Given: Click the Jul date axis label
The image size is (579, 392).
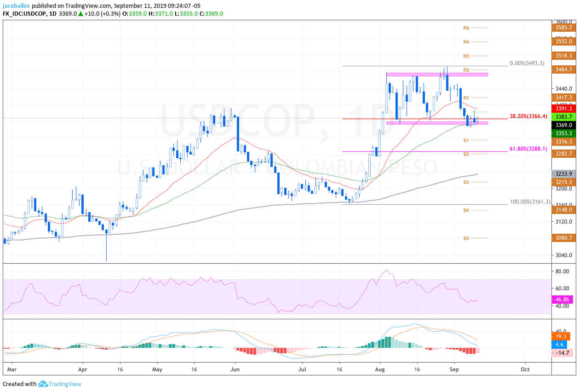Looking at the screenshot, I should pyautogui.click(x=302, y=369).
